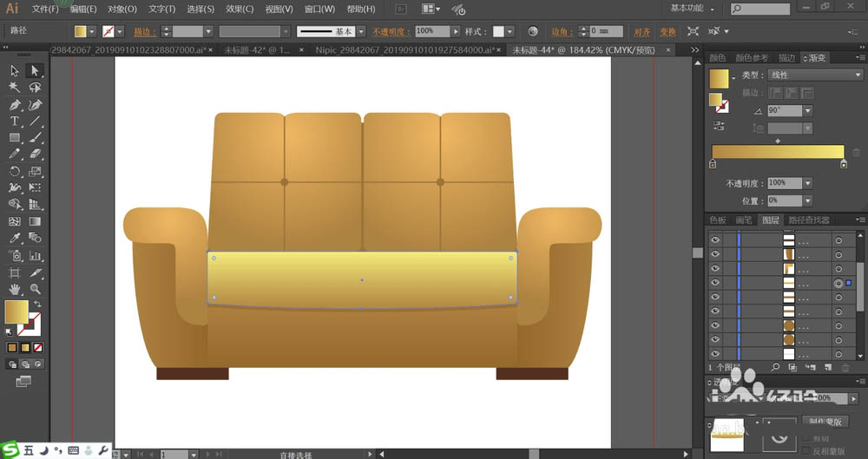The width and height of the screenshot is (868, 459).
Task: Open the 文件(F) menu
Action: 45,9
